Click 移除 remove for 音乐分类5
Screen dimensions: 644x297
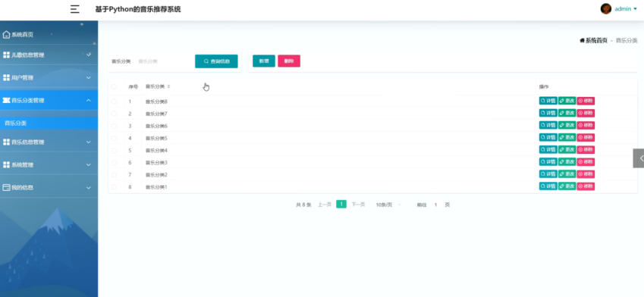point(586,137)
